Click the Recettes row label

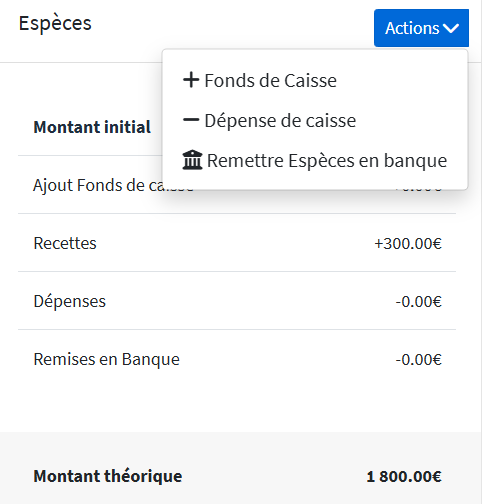65,243
